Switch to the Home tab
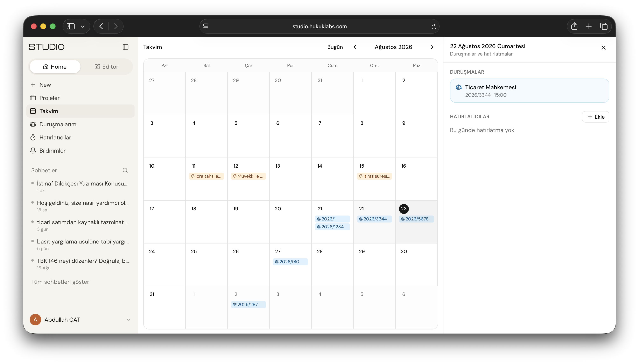 pyautogui.click(x=55, y=66)
